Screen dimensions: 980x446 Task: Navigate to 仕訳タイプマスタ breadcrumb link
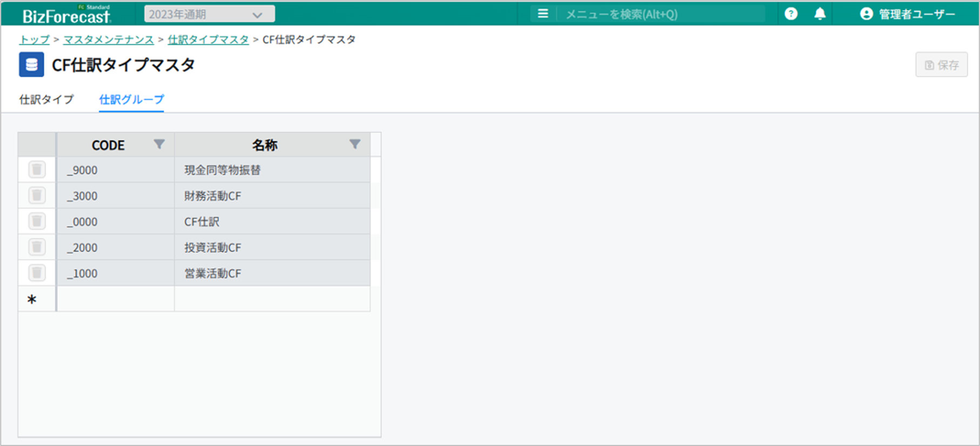[x=208, y=39]
